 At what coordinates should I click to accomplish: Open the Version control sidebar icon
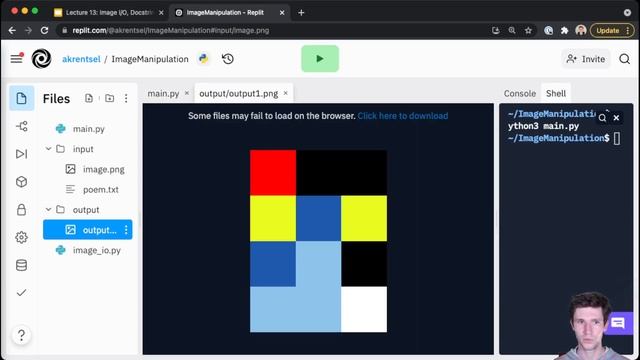(22, 126)
